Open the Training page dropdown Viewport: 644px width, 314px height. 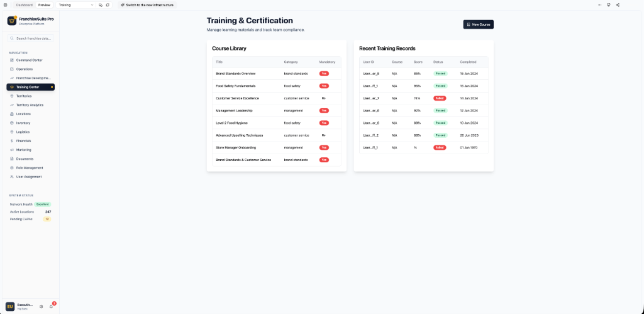click(x=76, y=5)
